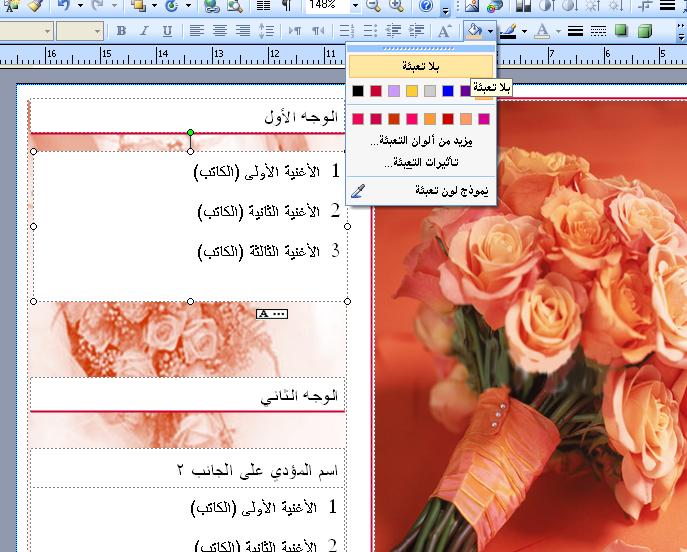Click the zoom out magnifier icon
Screen dimensions: 687x552
[x=372, y=6]
